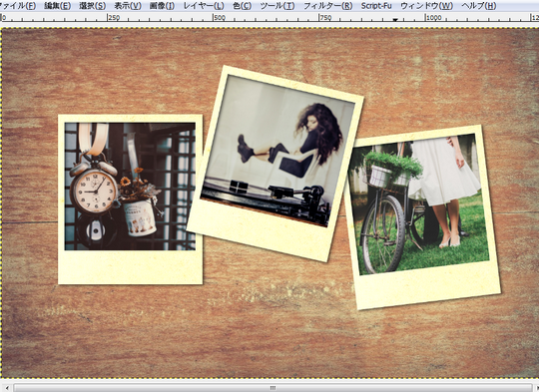Screen dimensions: 539x392
Task: Click the alarm clock polaroid photo
Action: tap(131, 199)
